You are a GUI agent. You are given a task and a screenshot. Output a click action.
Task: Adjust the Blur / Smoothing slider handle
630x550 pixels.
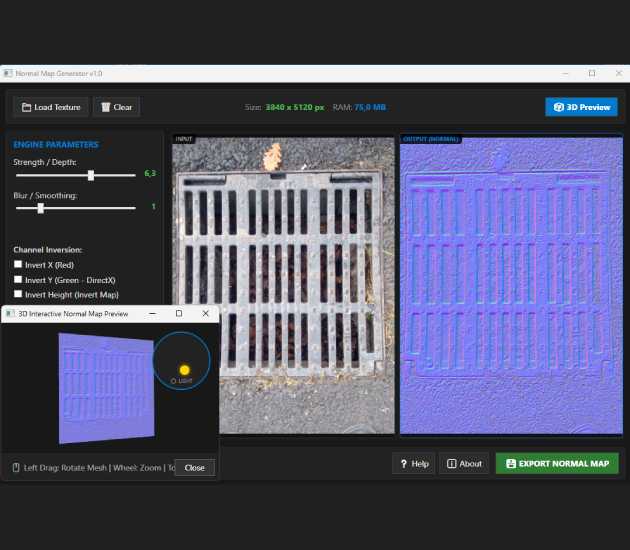tap(41, 208)
